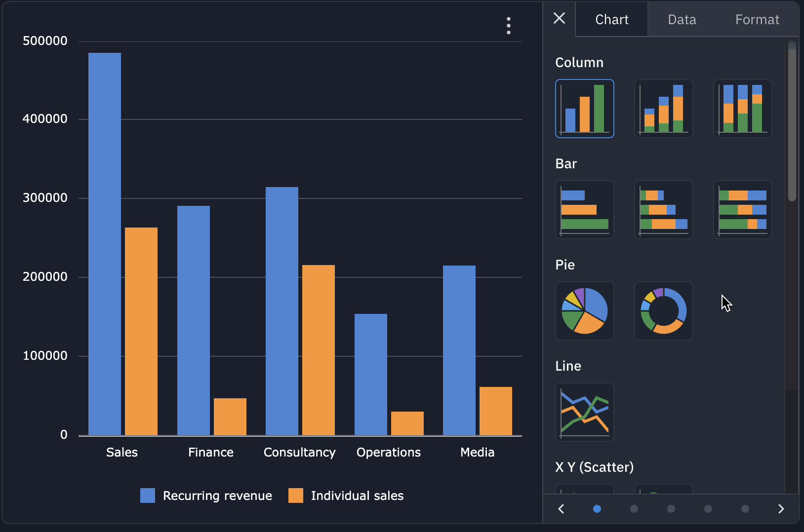Select the line chart type
The width and height of the screenshot is (804, 532).
click(584, 412)
